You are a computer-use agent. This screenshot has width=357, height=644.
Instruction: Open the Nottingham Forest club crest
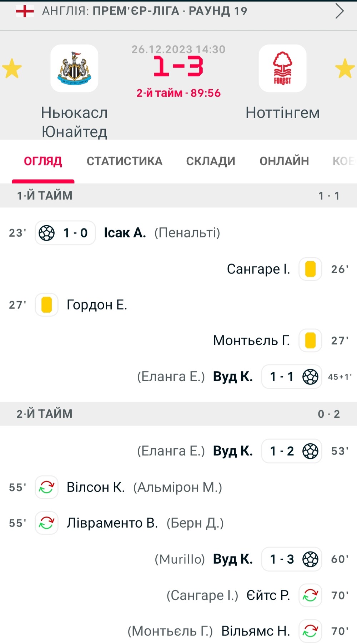coord(282,69)
